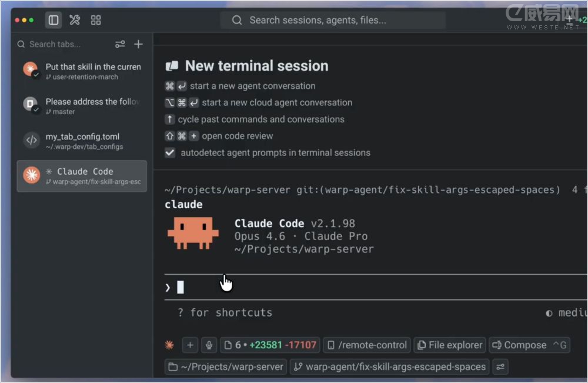Open the tools wrench icon

click(x=75, y=20)
